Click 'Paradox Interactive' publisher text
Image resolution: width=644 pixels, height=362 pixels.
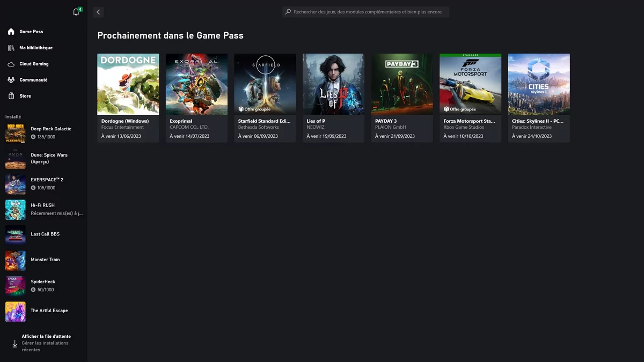[x=532, y=127]
